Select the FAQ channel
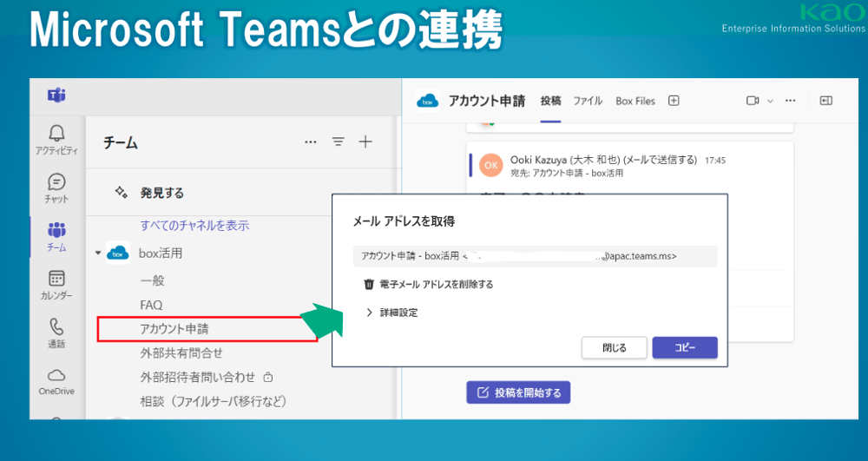868x461 pixels. tap(151, 305)
